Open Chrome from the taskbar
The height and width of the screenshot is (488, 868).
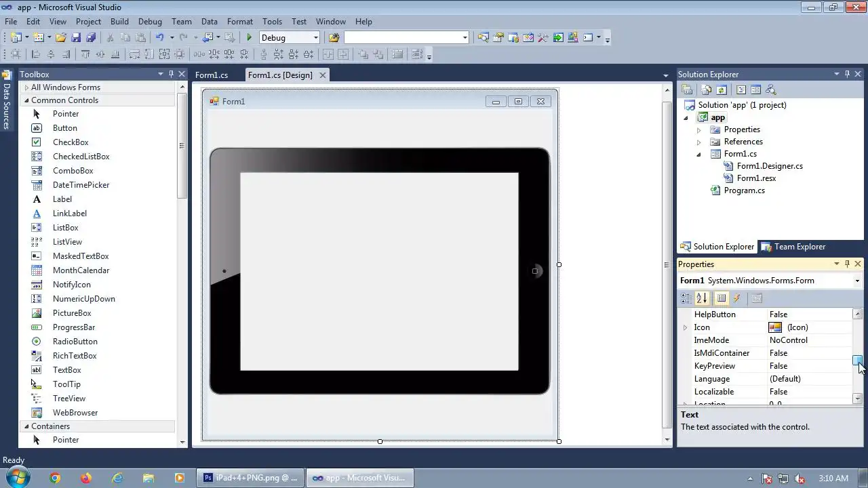click(55, 478)
